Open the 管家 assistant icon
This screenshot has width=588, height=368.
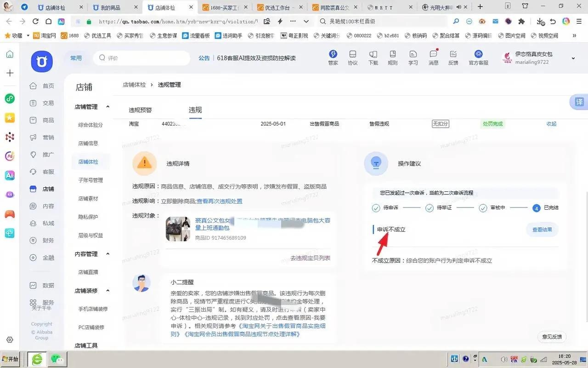[333, 57]
